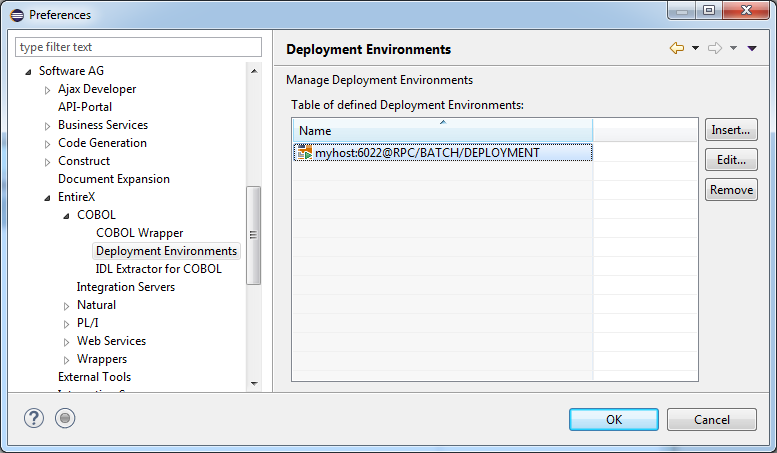Click the Remove button

[x=731, y=190]
